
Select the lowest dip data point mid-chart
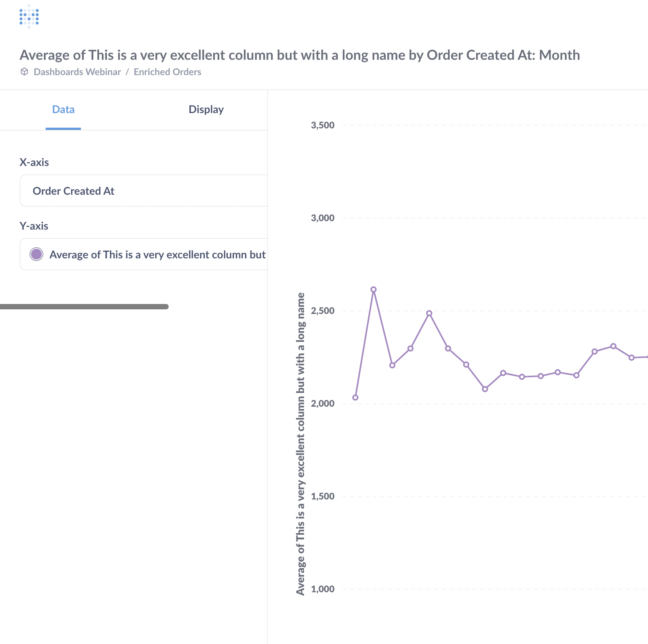(x=485, y=388)
